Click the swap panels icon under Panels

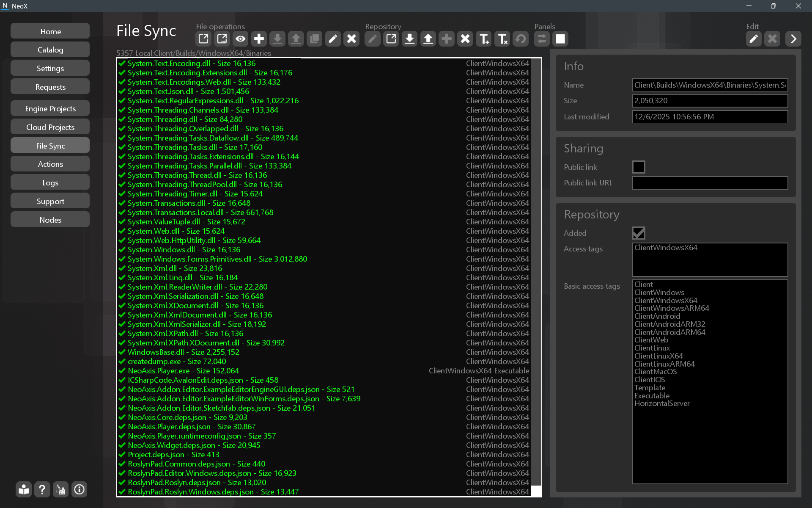(541, 39)
